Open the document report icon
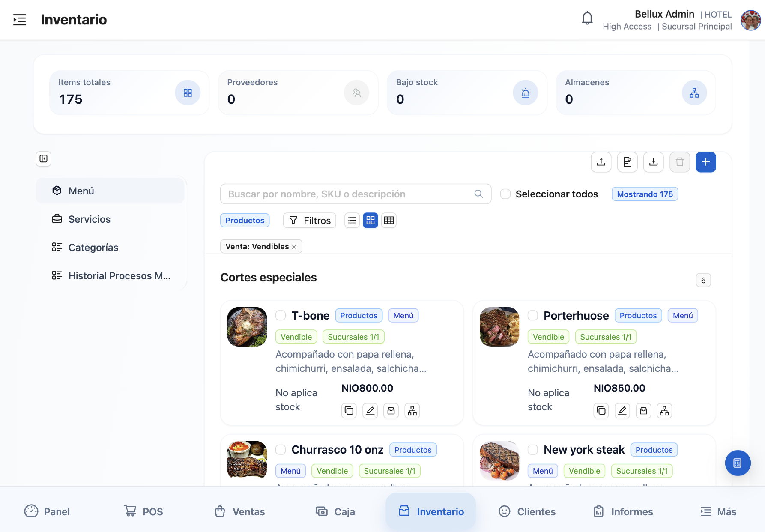765x532 pixels. point(627,162)
